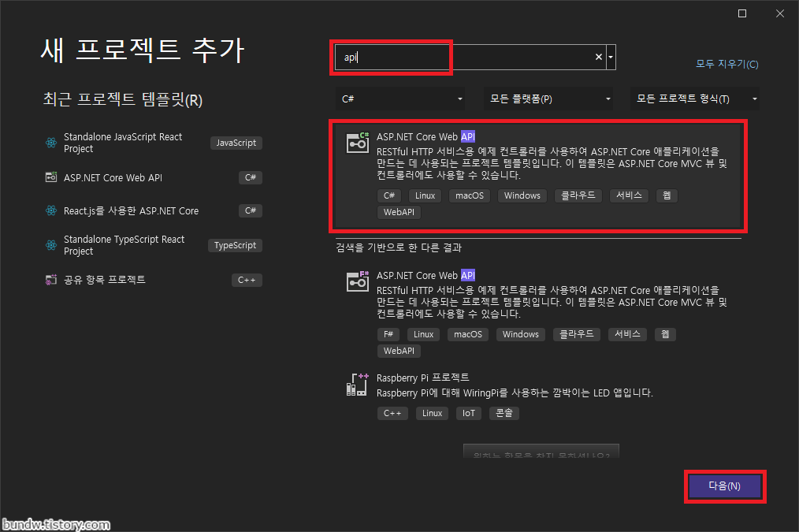Select the Raspberry Pi 프로젝트 template title
The height and width of the screenshot is (532, 799).
click(x=422, y=378)
